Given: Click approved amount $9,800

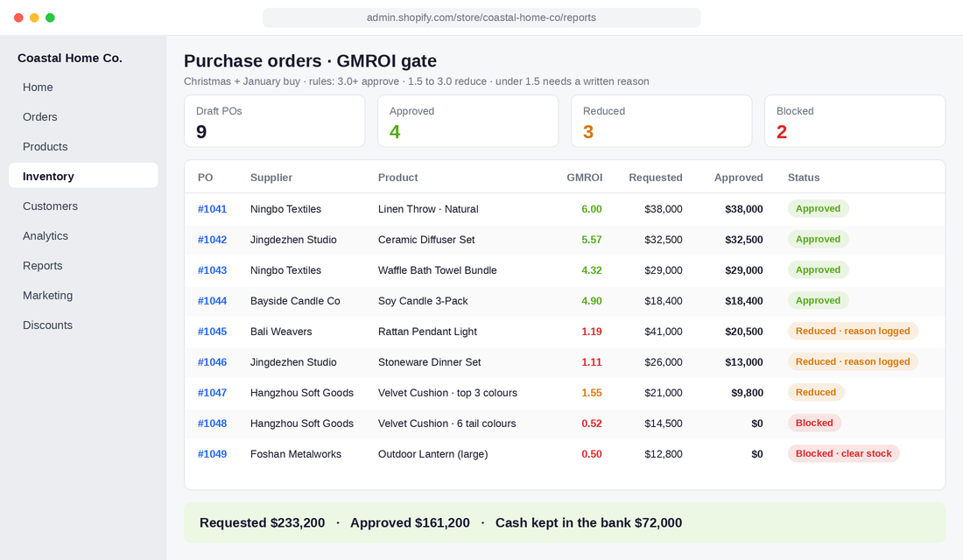Looking at the screenshot, I should [747, 393].
